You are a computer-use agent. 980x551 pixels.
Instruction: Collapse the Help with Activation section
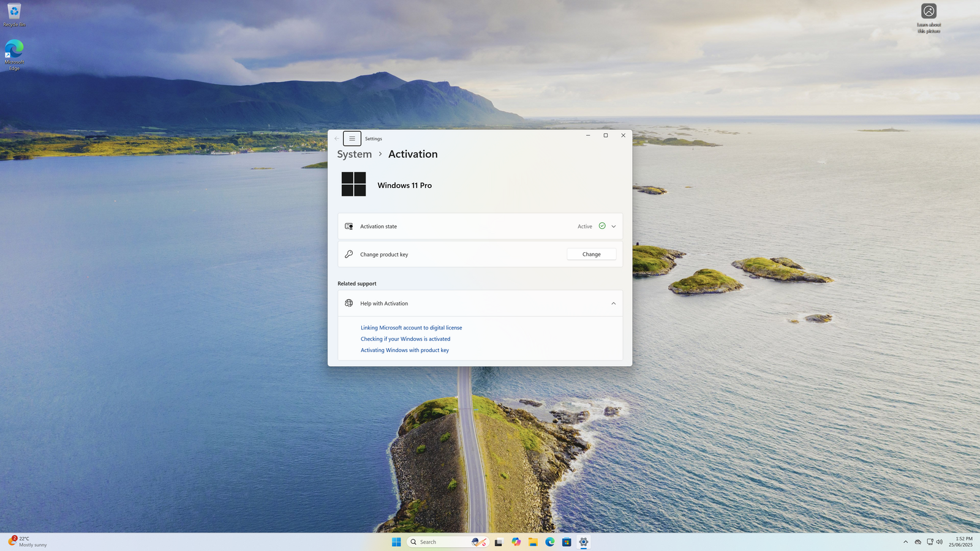click(x=614, y=303)
